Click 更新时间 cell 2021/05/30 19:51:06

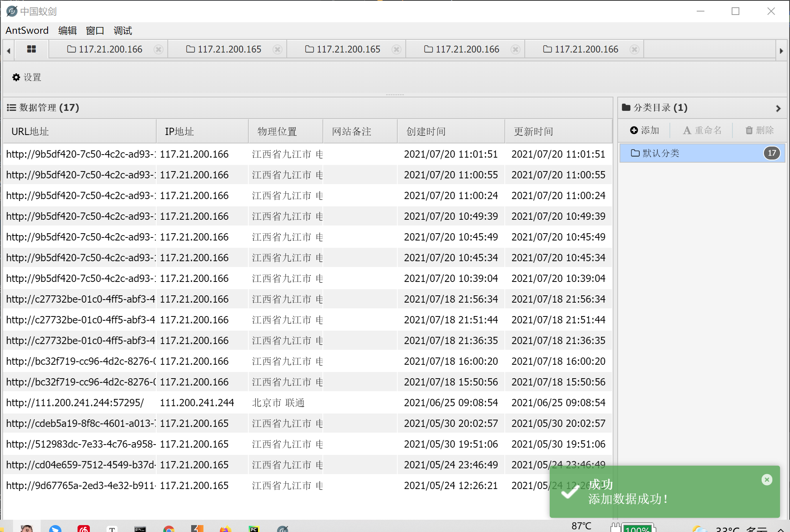[x=559, y=444]
